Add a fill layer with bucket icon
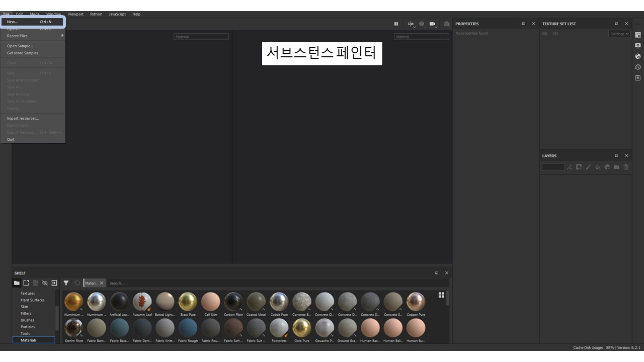This screenshot has height=362, width=644. (598, 167)
